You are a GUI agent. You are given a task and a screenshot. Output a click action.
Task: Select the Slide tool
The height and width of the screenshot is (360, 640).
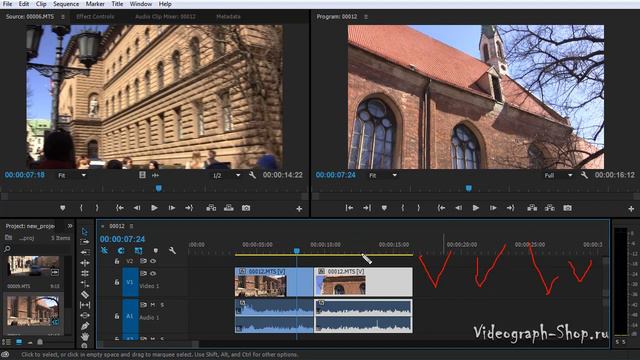(84, 315)
